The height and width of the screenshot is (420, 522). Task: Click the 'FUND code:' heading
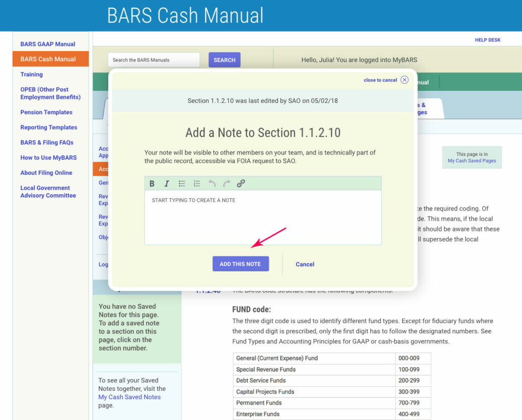coord(251,309)
